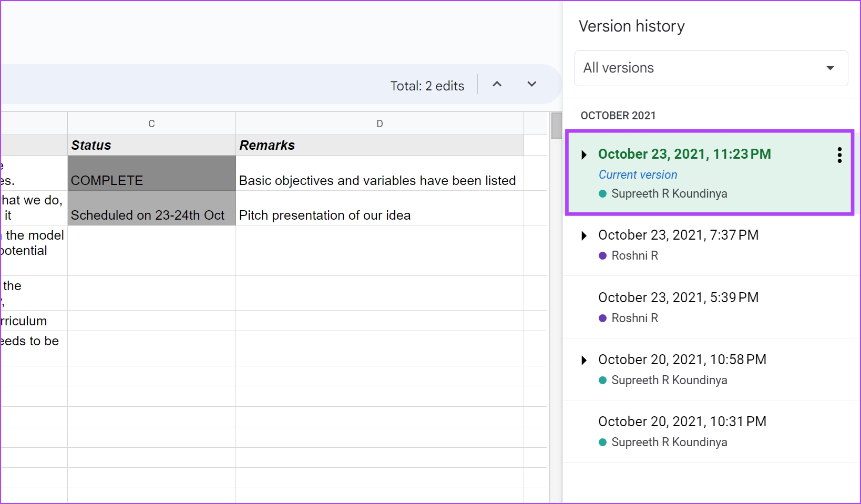Expand the October 23, 7:37 PM version
This screenshot has height=504, width=861.
[x=584, y=235]
